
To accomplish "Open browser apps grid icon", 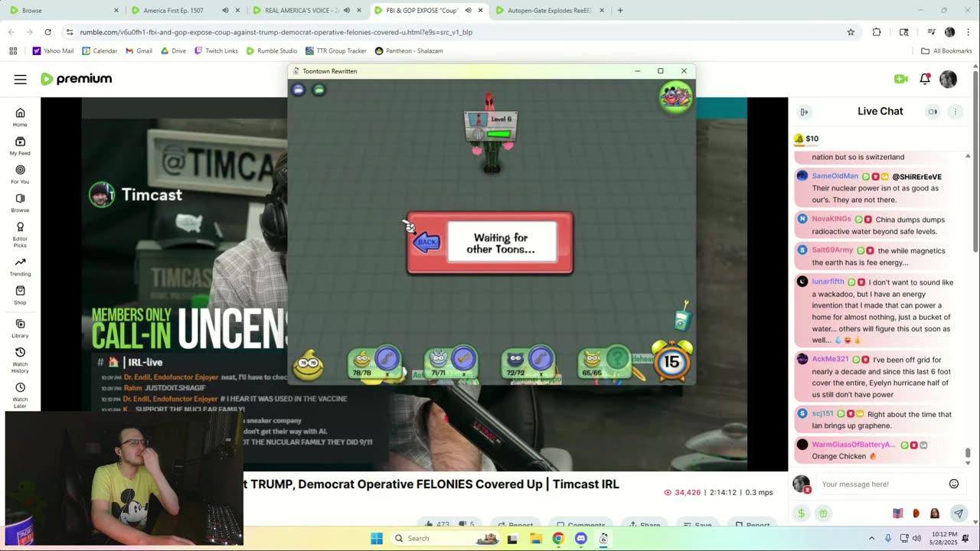I will [x=13, y=51].
